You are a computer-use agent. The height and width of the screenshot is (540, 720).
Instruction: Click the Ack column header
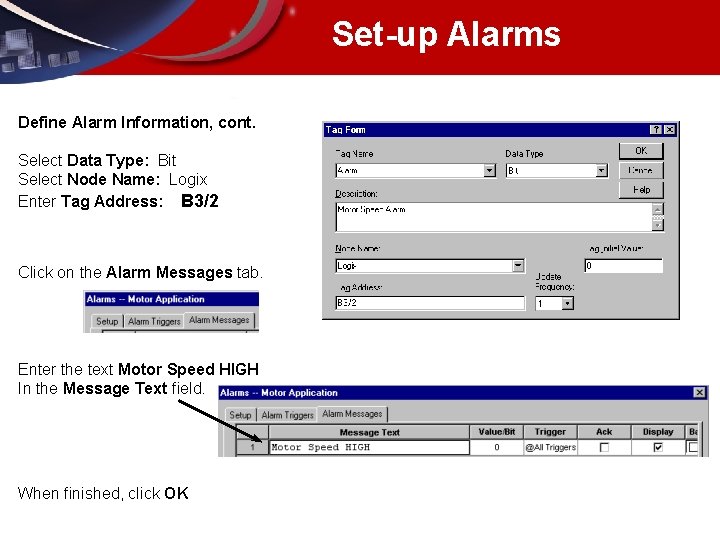604,432
